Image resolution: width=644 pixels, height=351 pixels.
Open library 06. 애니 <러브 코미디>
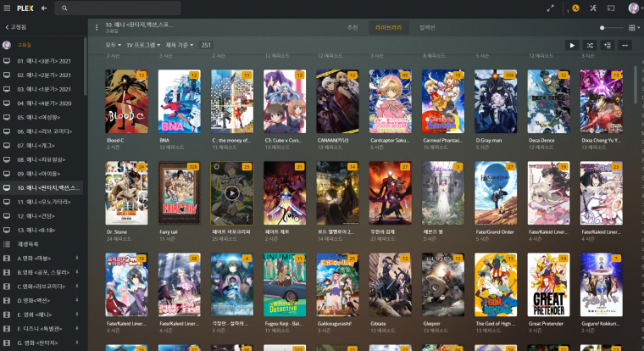[41, 131]
